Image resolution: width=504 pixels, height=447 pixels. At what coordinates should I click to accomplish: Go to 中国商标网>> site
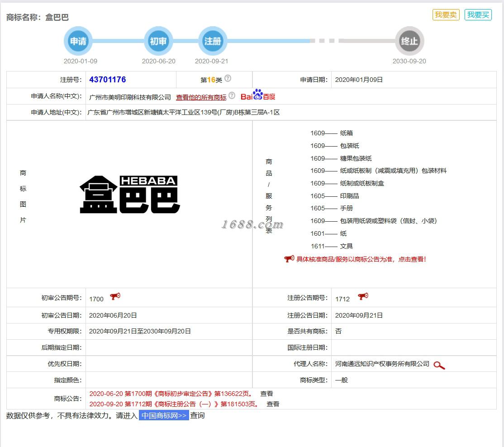coord(164,415)
